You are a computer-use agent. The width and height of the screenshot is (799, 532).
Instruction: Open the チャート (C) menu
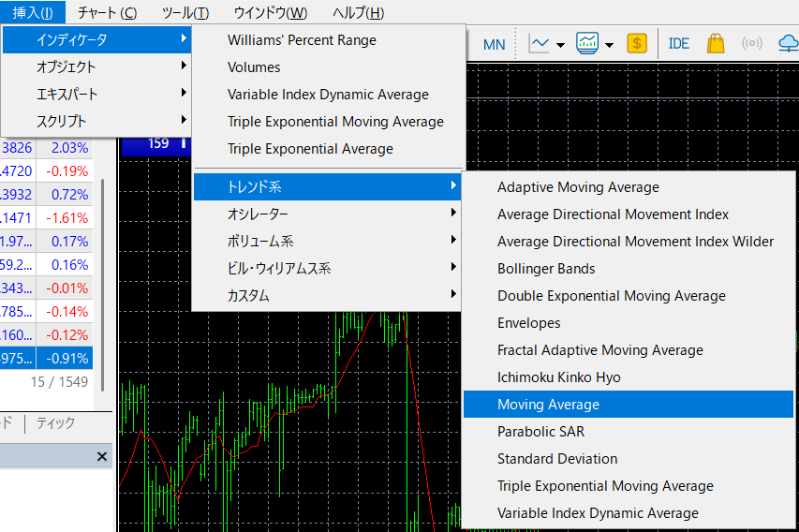click(x=107, y=13)
